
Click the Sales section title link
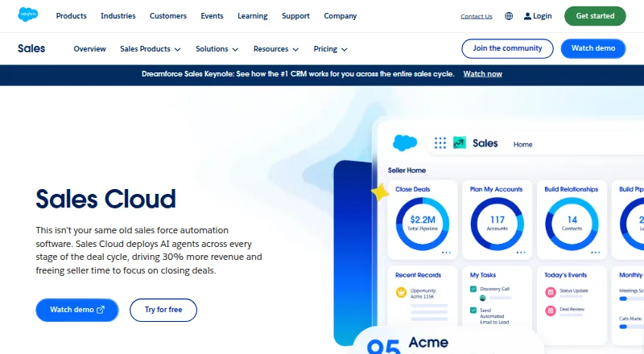coord(31,48)
